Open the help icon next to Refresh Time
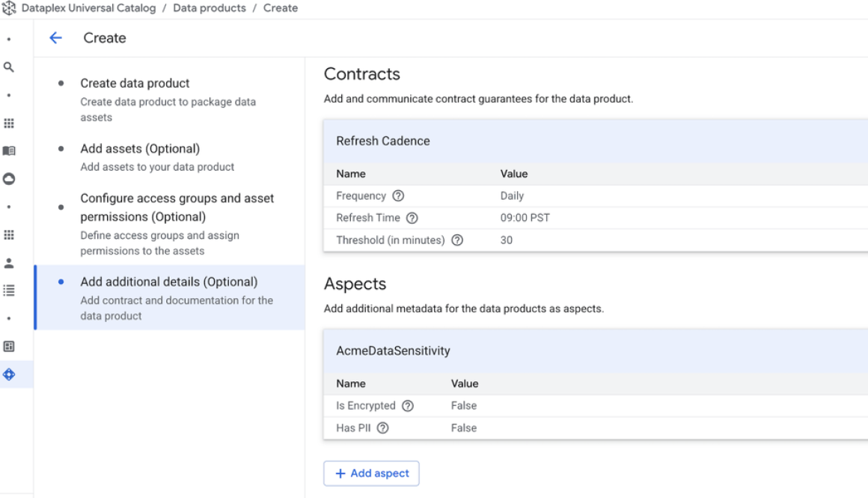Screen dimensions: 868x498 point(412,218)
